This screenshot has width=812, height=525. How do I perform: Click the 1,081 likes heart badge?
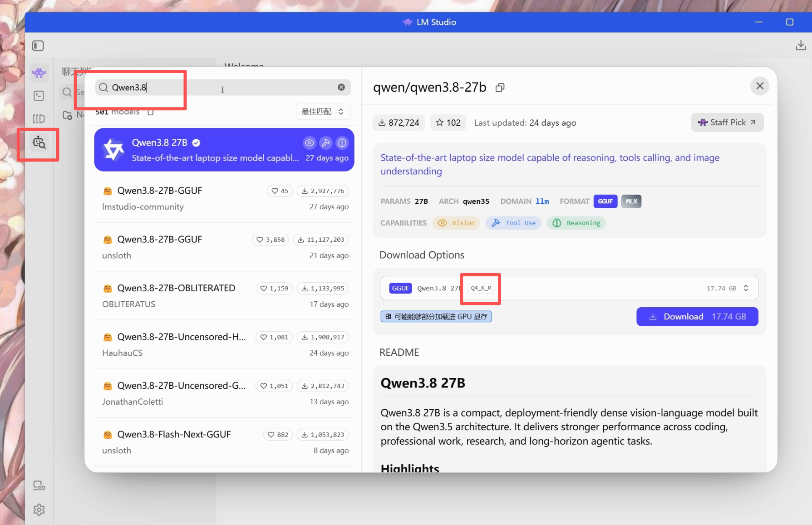point(275,337)
